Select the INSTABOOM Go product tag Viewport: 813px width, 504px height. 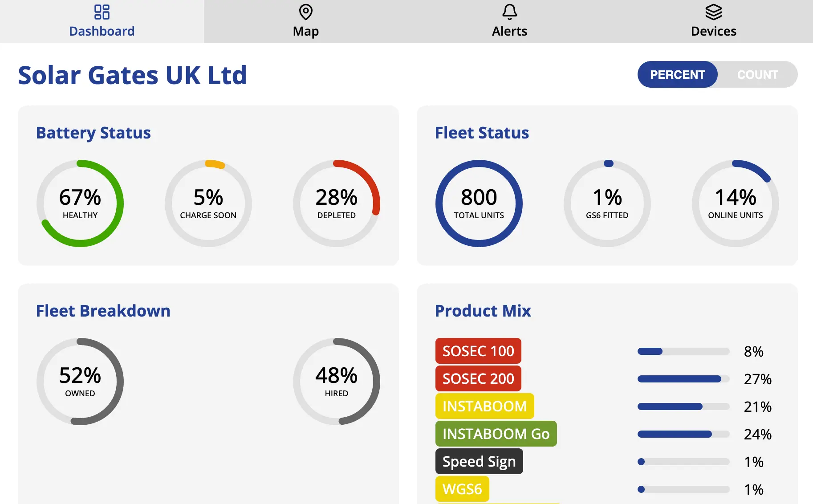coord(496,434)
